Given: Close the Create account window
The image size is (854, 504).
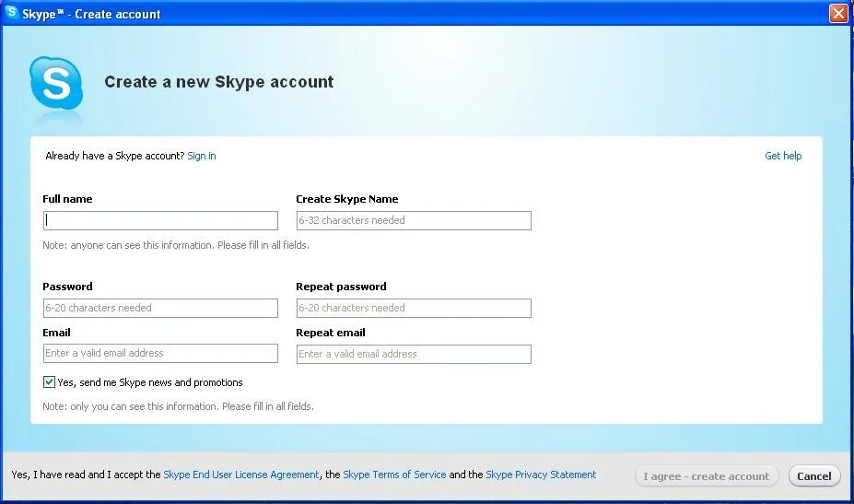Looking at the screenshot, I should (838, 13).
